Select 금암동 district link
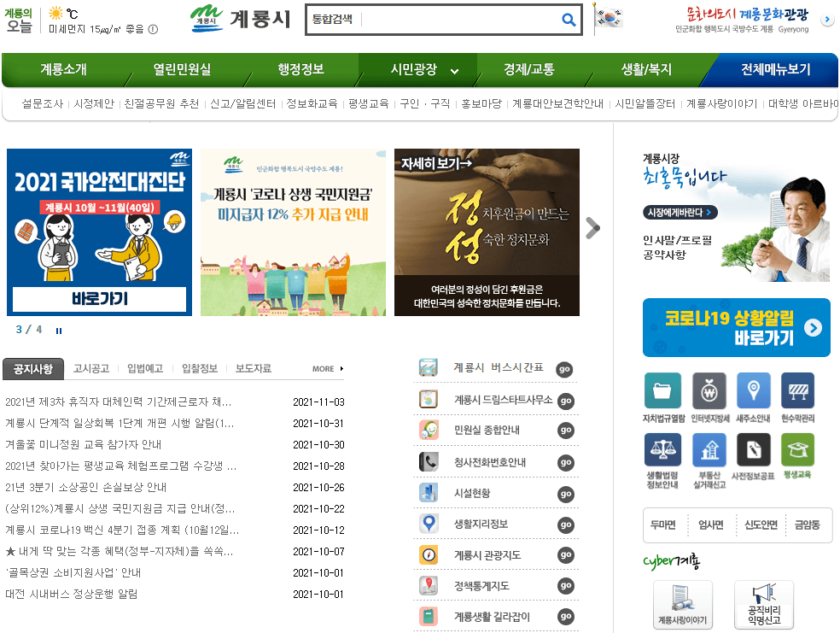The width and height of the screenshot is (840, 633). tap(808, 525)
